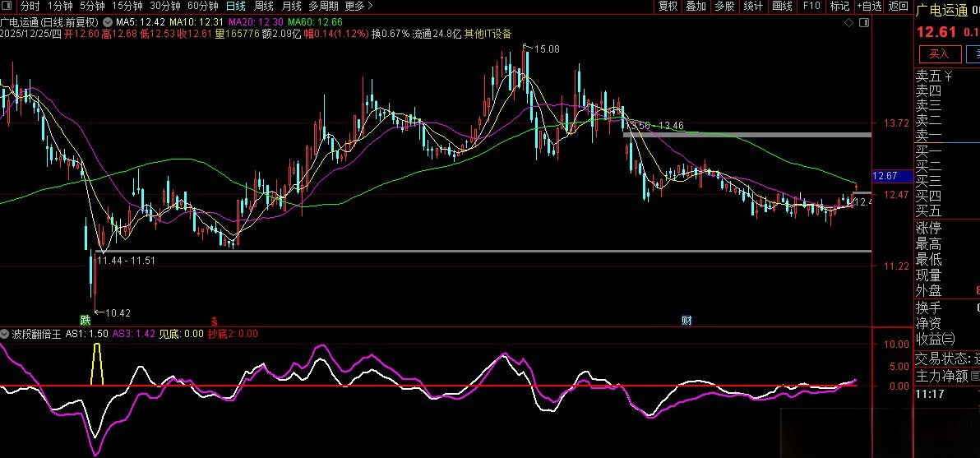Screen dimensions: 980x458
Task: Click the 返回 back button
Action: click(898, 7)
